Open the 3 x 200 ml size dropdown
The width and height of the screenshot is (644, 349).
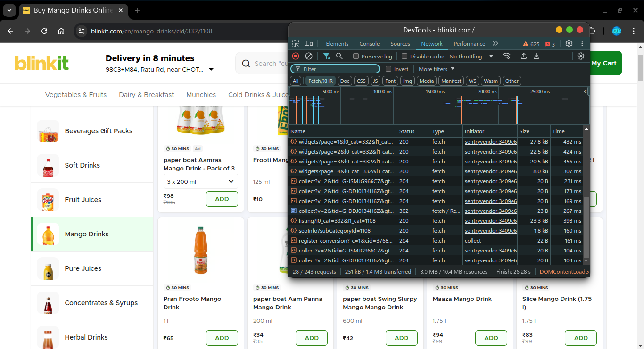[x=200, y=182]
